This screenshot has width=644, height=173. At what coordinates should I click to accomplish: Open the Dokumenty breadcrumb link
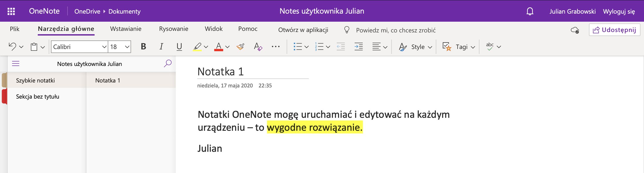click(x=125, y=12)
